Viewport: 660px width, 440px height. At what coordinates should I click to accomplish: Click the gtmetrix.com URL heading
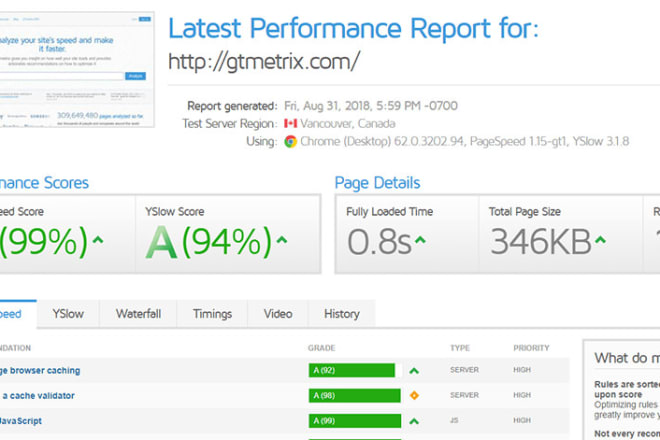264,62
